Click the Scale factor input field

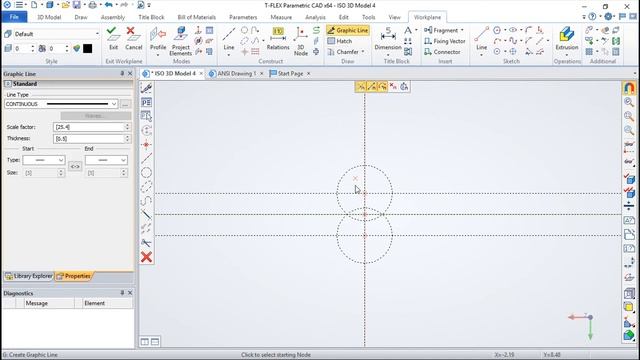tap(89, 127)
